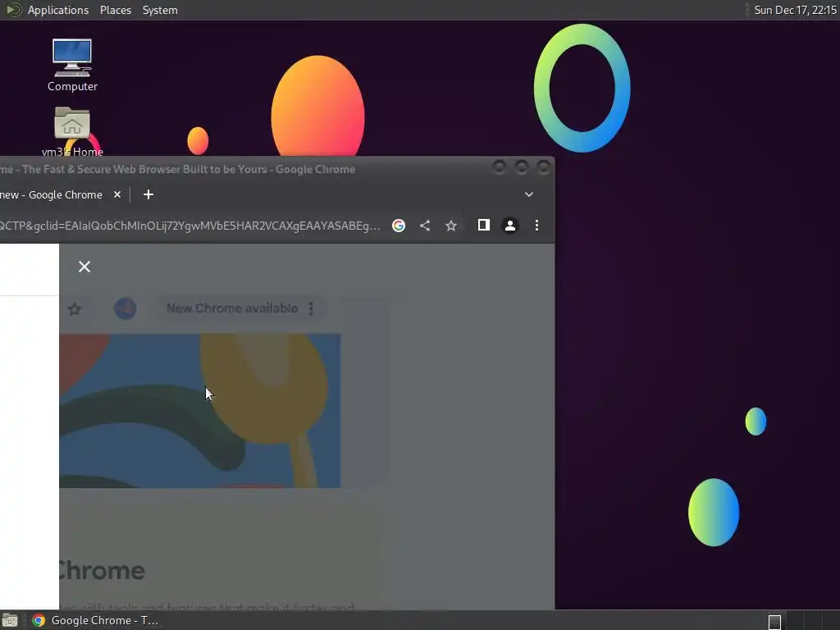The image size is (840, 630).
Task: Bookmark this page with star icon
Action: (x=451, y=226)
